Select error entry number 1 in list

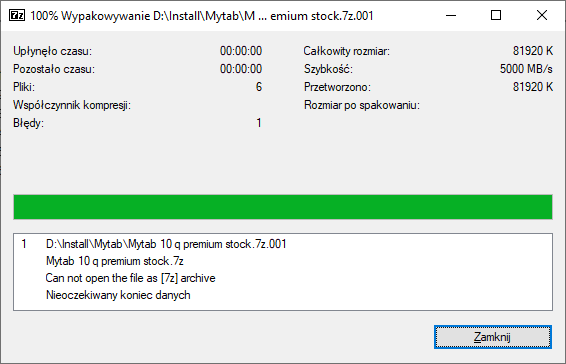click(24, 244)
